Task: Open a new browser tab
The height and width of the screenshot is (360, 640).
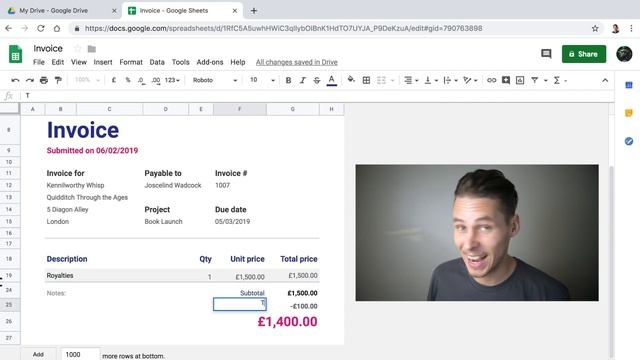Action: pyautogui.click(x=254, y=11)
